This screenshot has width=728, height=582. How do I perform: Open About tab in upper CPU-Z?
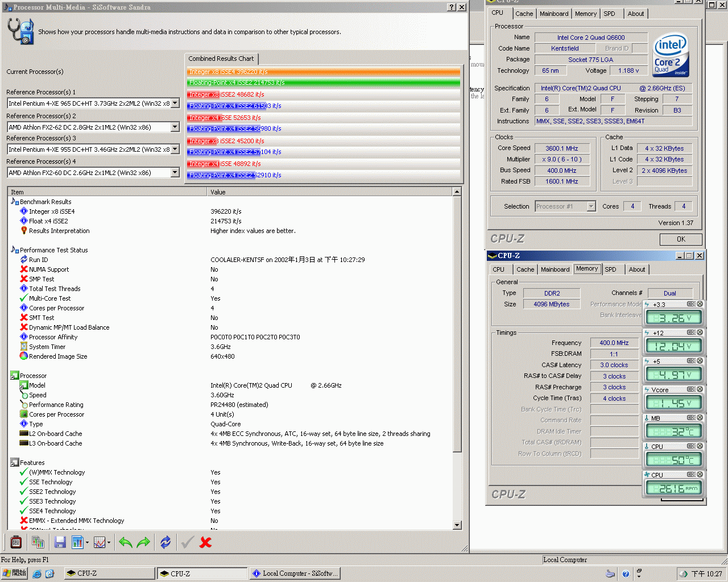[636, 14]
